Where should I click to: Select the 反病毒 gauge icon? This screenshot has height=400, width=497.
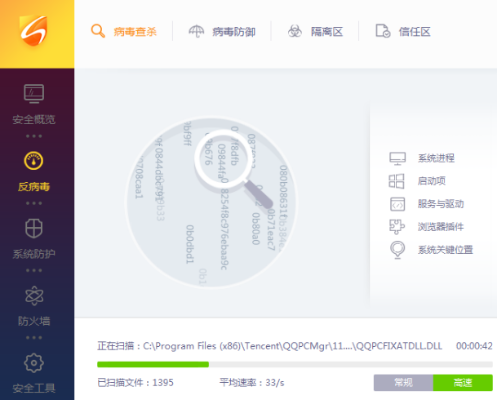coord(34,161)
